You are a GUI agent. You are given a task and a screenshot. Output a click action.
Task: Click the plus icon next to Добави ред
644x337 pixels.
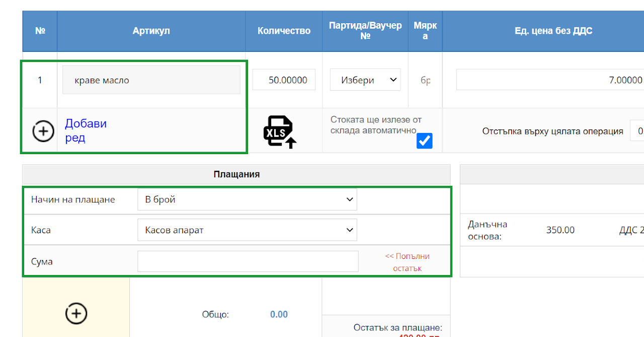[43, 131]
